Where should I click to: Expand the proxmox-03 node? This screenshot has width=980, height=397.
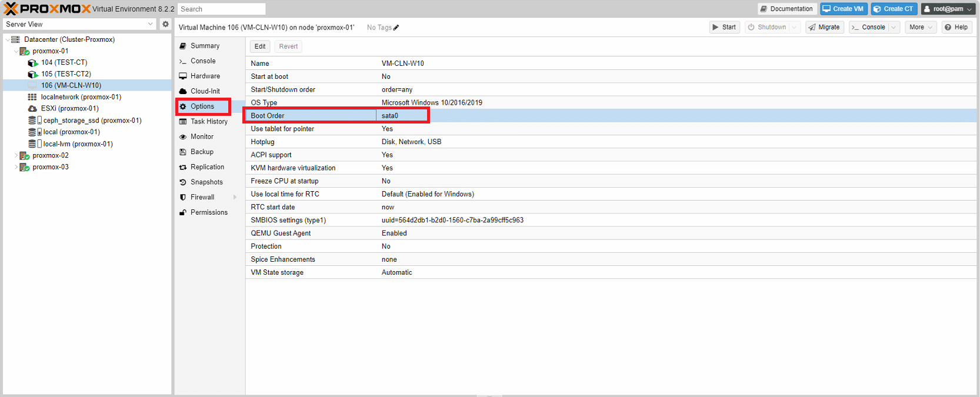(x=16, y=167)
